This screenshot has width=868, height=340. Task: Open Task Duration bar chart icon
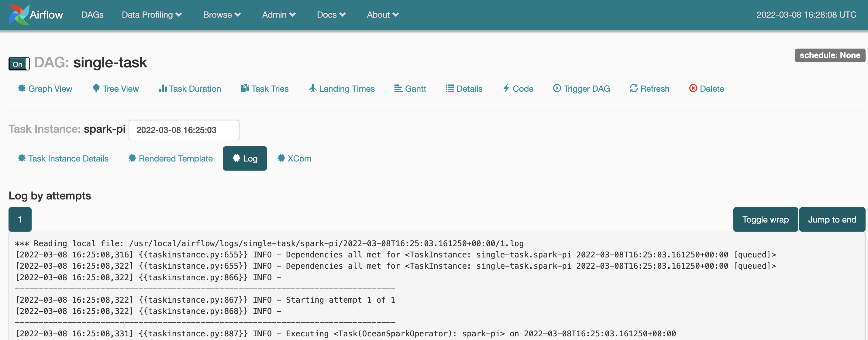point(163,88)
